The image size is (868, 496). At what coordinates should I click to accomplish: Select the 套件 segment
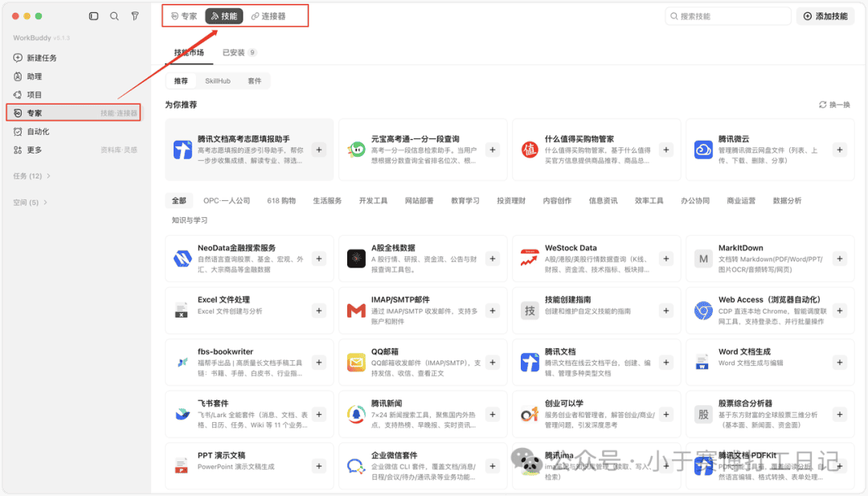pyautogui.click(x=255, y=81)
